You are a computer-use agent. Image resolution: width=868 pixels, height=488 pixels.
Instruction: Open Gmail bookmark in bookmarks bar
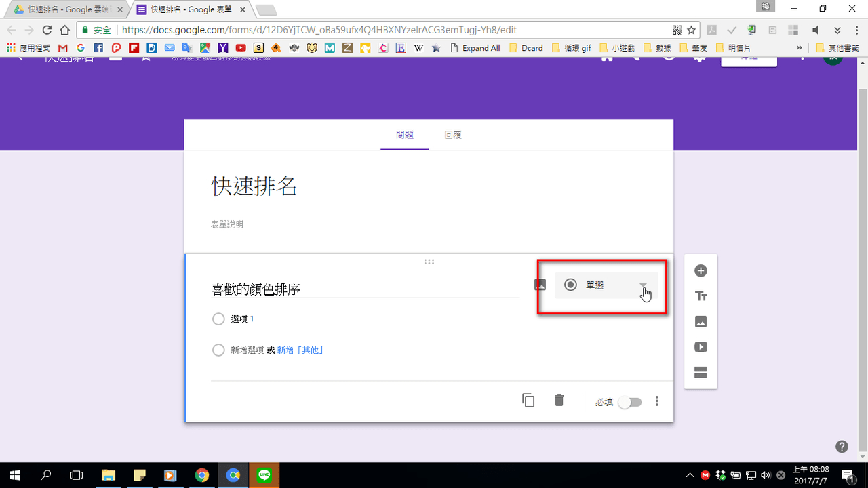63,48
